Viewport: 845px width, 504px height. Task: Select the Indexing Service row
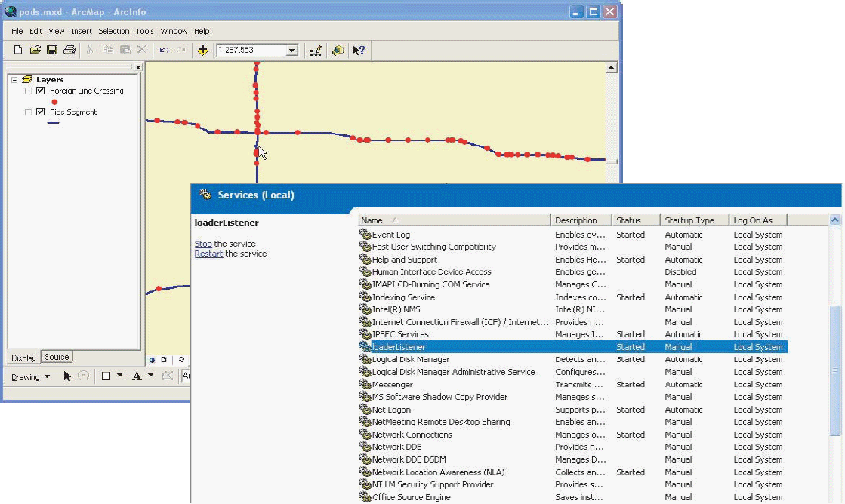(x=572, y=297)
